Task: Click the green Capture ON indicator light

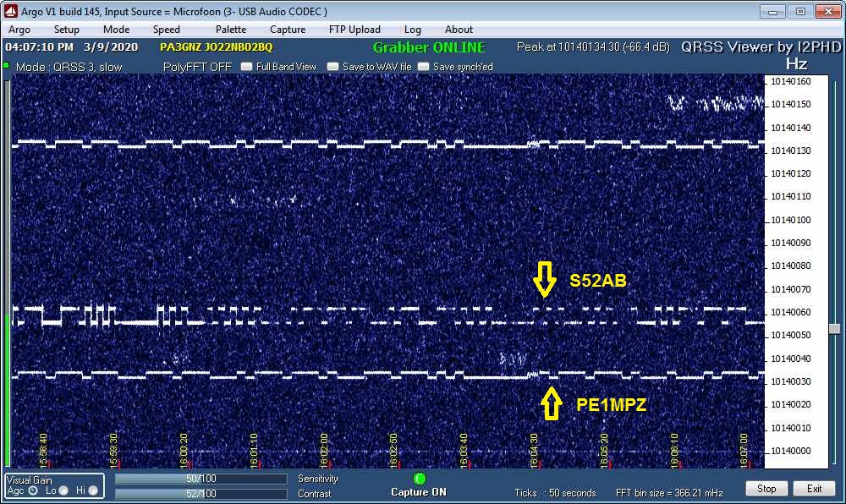Action: coord(419,478)
